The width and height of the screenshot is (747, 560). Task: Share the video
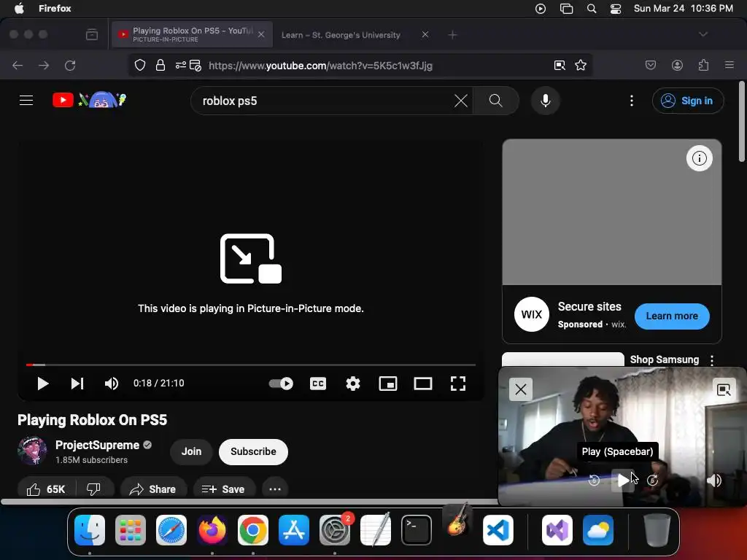pyautogui.click(x=153, y=489)
